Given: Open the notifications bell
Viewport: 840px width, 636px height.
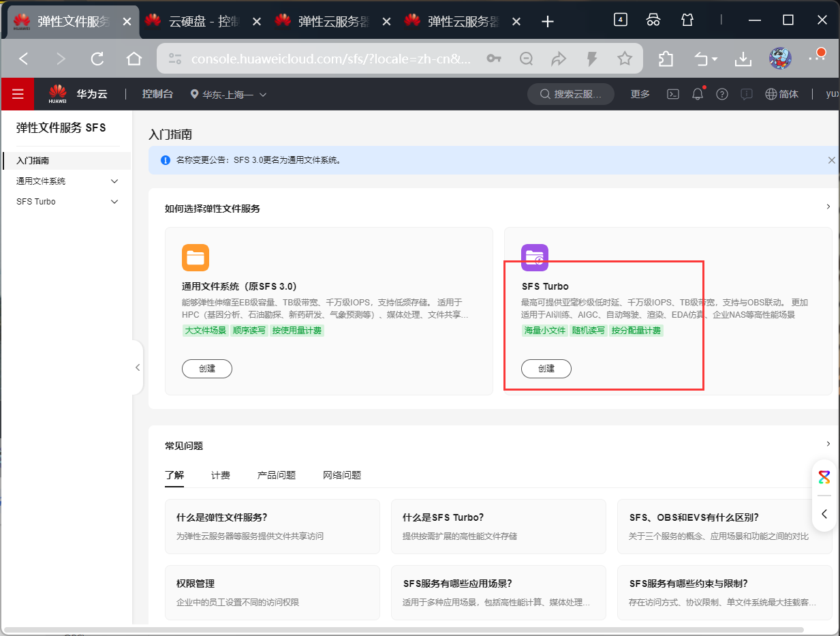Looking at the screenshot, I should [698, 94].
